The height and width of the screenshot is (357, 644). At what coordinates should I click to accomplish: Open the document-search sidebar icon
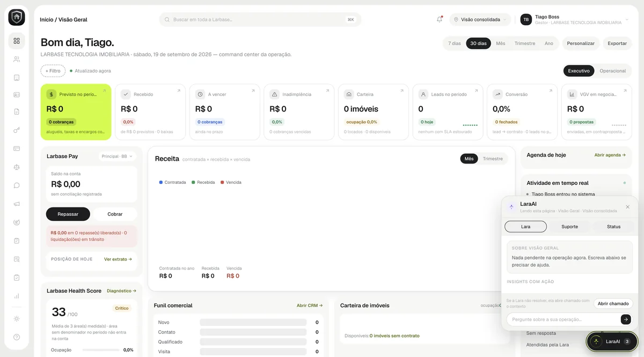coord(17,259)
